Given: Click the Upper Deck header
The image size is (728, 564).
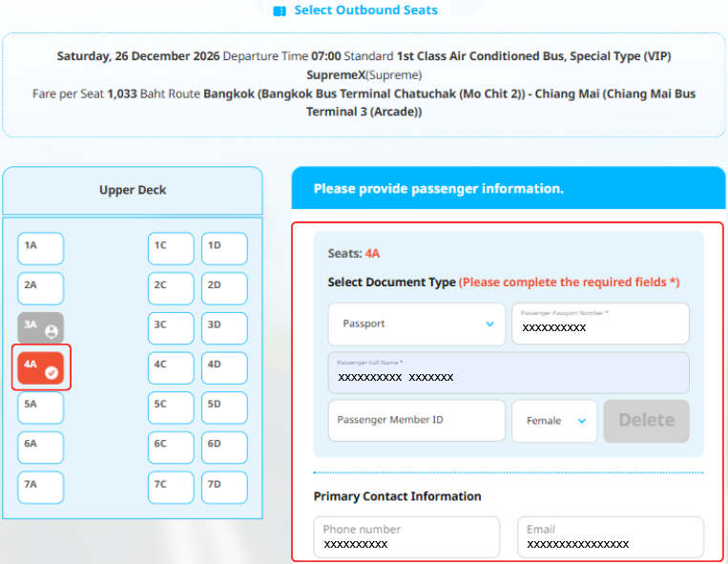Looking at the screenshot, I should 133,190.
